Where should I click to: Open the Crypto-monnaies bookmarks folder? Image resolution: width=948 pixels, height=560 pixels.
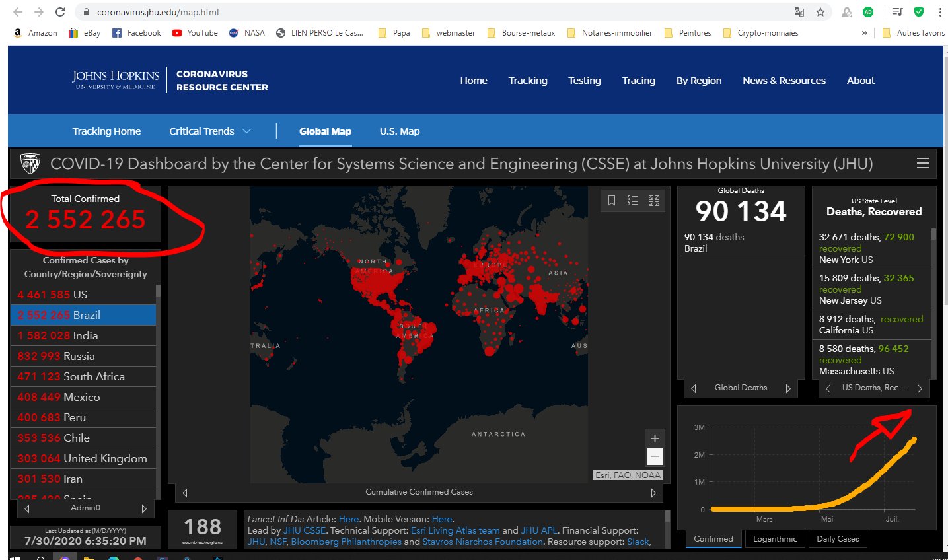click(x=760, y=33)
